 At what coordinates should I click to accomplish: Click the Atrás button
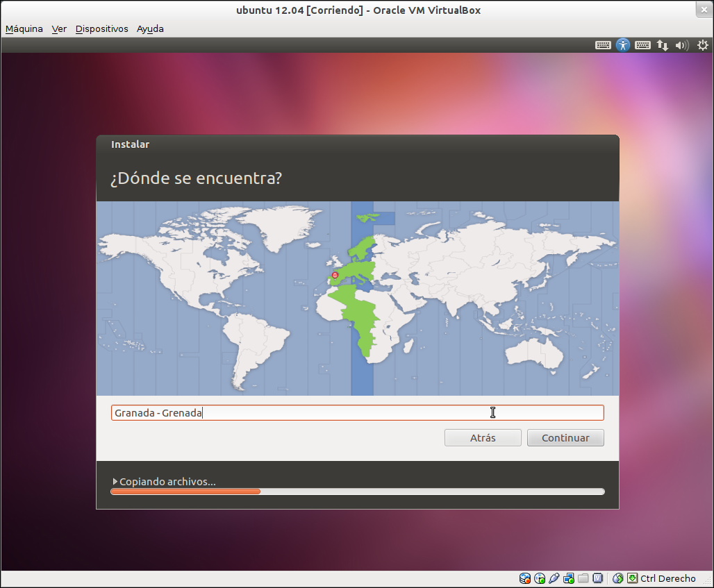(483, 438)
